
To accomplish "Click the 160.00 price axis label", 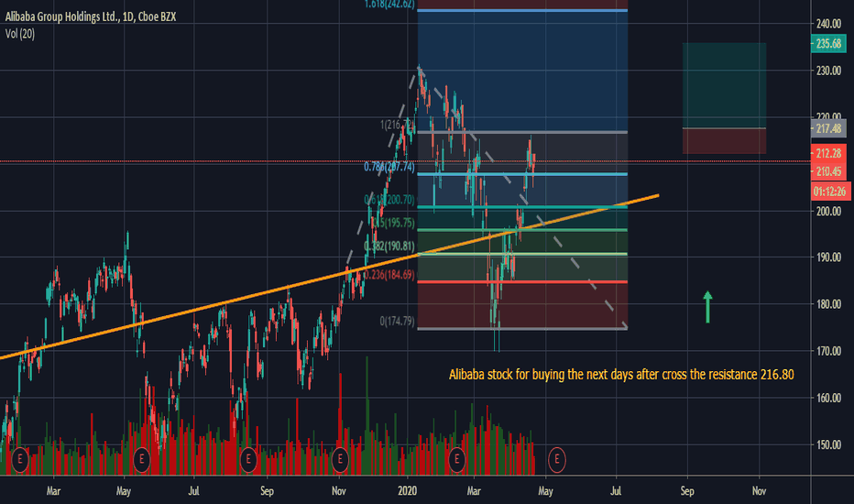I will [828, 398].
